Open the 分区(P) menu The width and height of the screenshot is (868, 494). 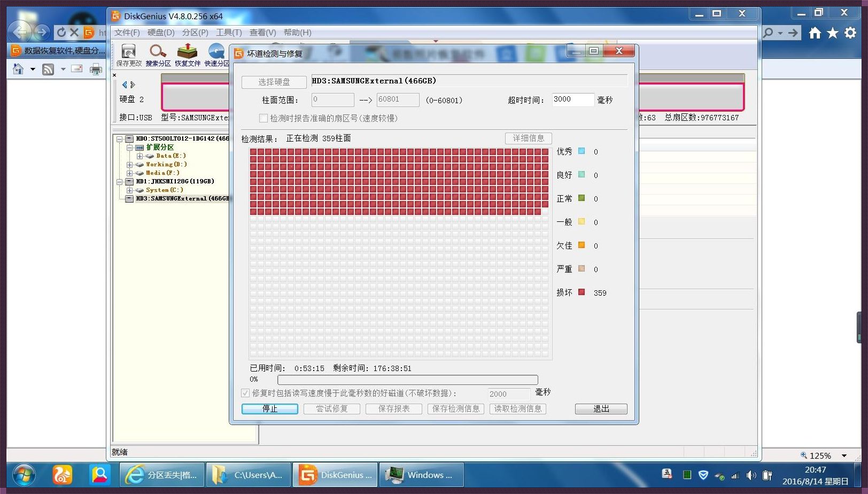195,33
